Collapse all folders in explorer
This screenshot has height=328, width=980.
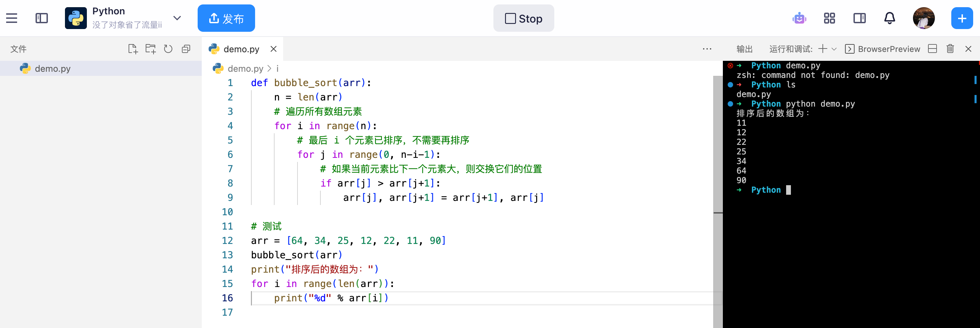(x=186, y=49)
